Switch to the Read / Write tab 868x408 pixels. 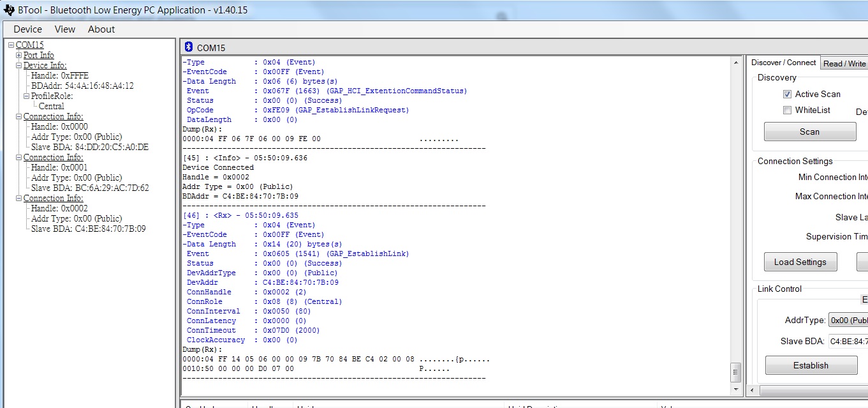pyautogui.click(x=844, y=63)
